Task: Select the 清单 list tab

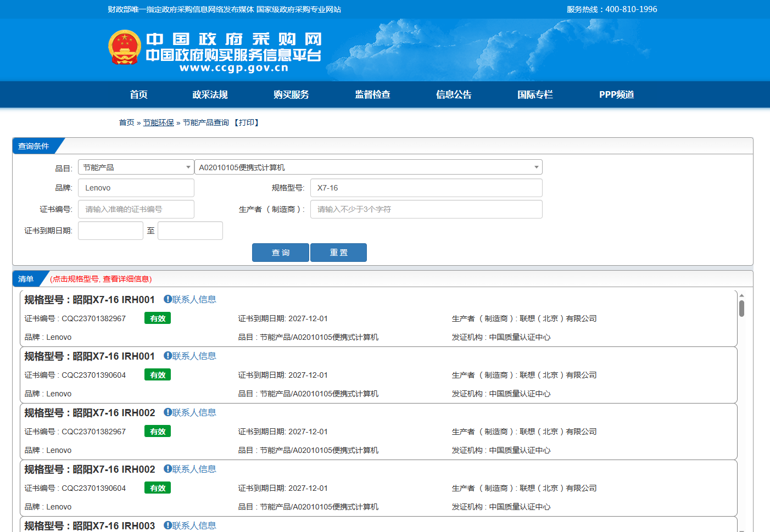Action: pos(26,279)
